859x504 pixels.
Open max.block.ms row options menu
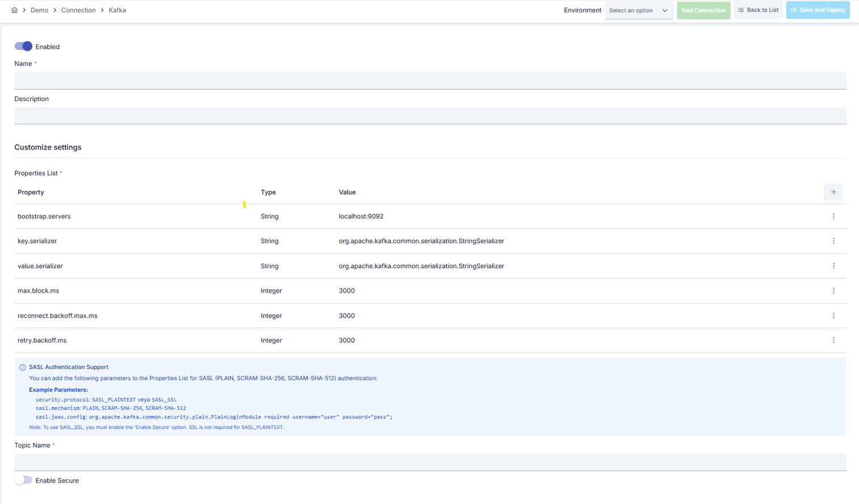(x=833, y=291)
